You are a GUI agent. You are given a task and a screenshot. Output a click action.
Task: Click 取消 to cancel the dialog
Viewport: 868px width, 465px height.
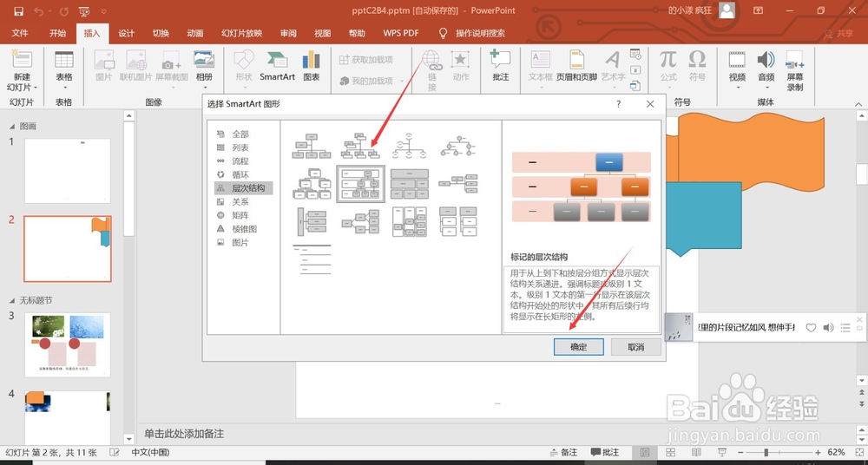(x=636, y=347)
